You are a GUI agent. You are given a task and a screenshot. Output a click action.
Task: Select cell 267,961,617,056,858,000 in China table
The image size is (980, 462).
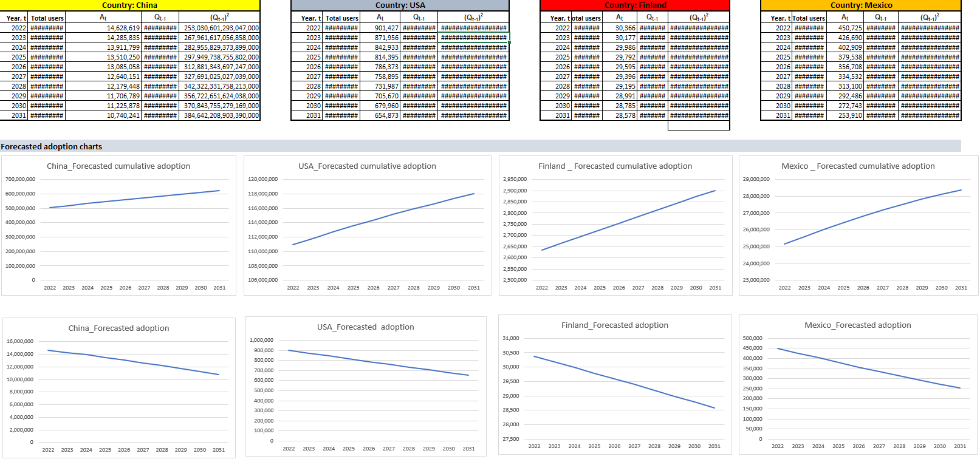219,38
